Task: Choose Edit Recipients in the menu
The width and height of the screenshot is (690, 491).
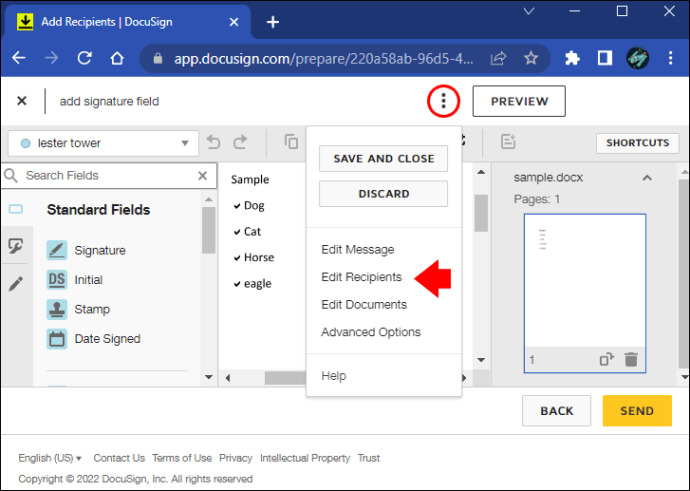Action: (x=361, y=277)
